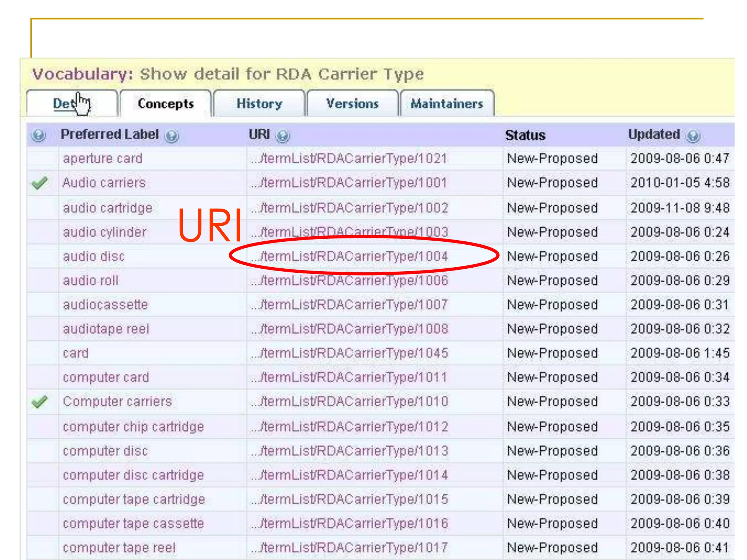Click help icon beside Preferred Label header
This screenshot has height=560, width=747.
coord(171,136)
